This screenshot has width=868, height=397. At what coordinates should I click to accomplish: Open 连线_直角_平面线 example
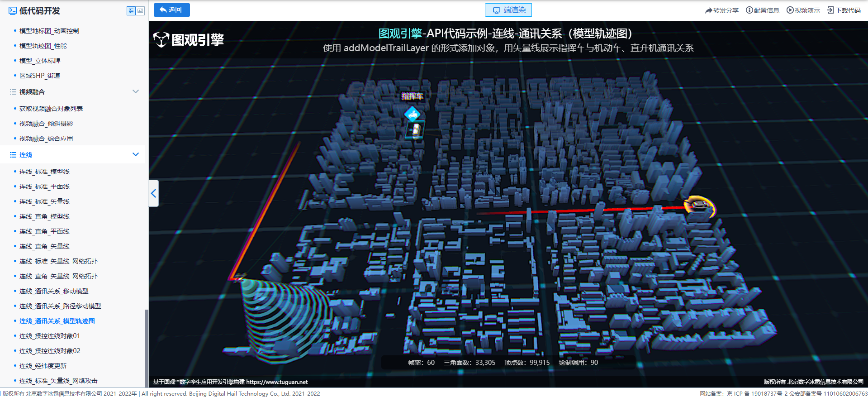click(44, 231)
